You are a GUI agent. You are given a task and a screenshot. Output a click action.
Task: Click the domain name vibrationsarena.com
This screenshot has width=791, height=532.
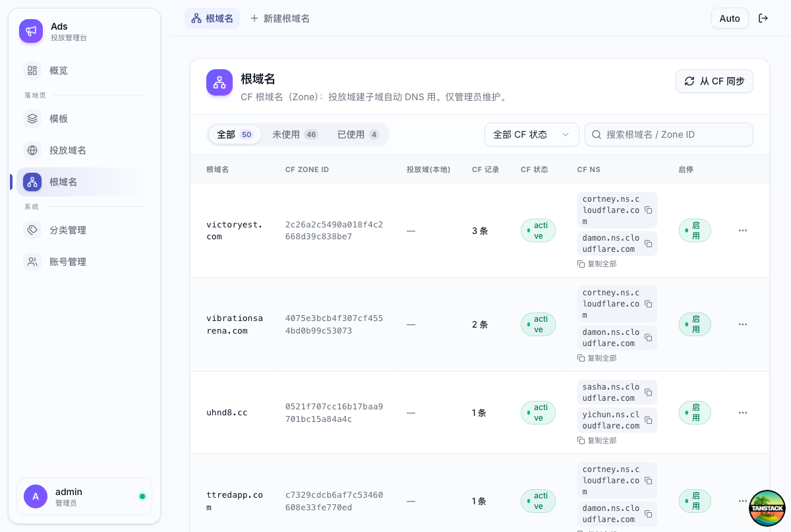click(235, 324)
